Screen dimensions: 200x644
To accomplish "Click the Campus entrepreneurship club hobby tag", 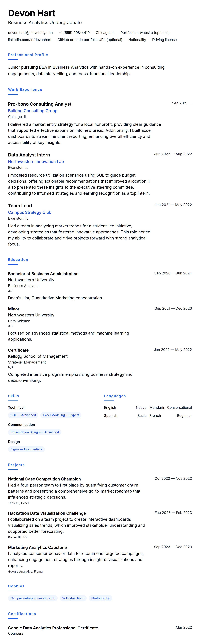I will 33,598.
